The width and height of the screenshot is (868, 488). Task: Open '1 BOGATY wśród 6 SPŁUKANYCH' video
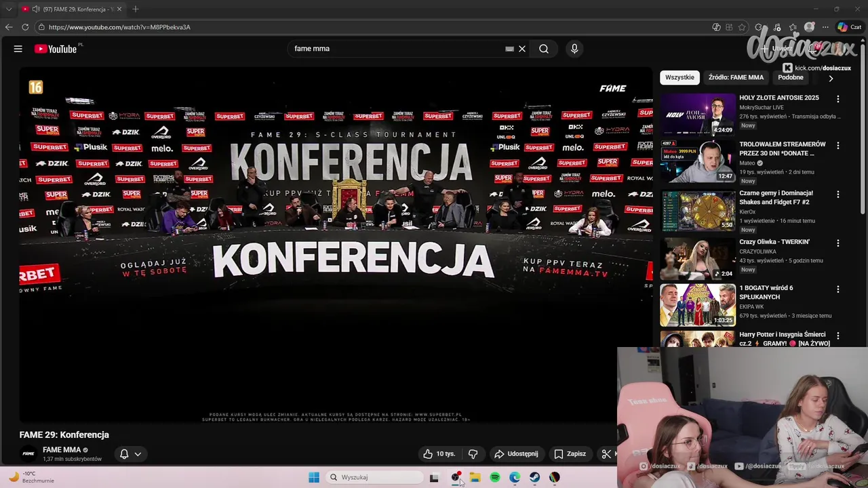click(x=766, y=292)
